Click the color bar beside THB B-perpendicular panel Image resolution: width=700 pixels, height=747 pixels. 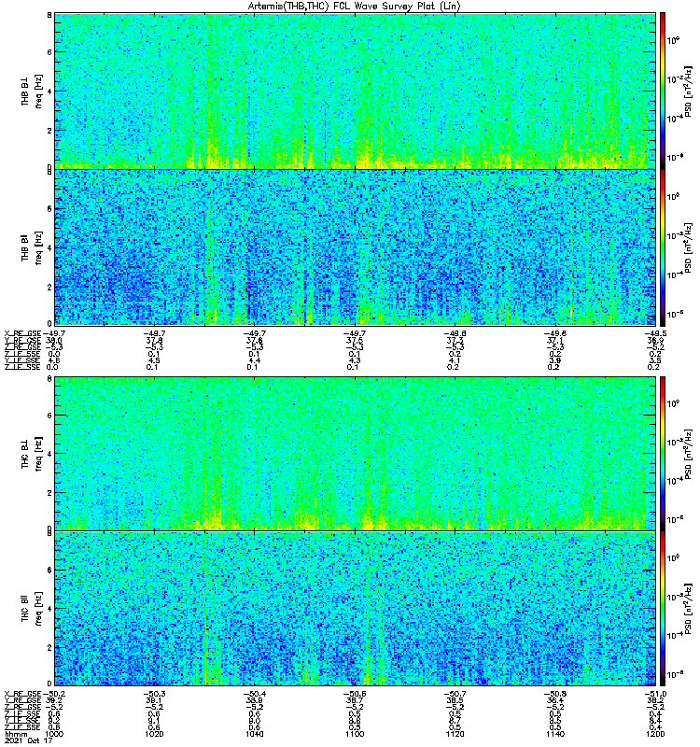(x=663, y=91)
